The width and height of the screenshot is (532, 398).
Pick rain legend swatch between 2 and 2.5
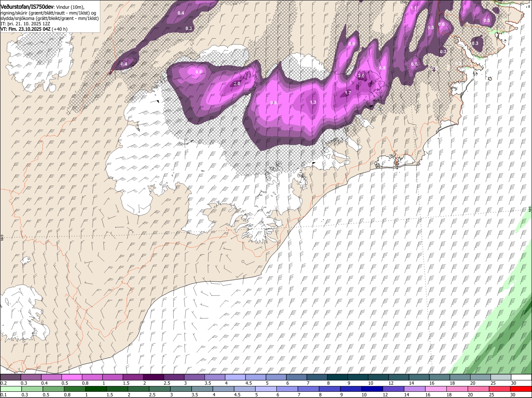coord(138,389)
